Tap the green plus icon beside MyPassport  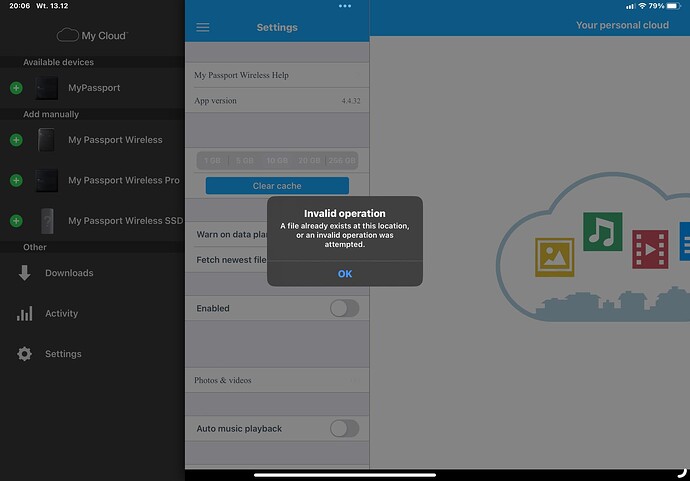(x=16, y=88)
